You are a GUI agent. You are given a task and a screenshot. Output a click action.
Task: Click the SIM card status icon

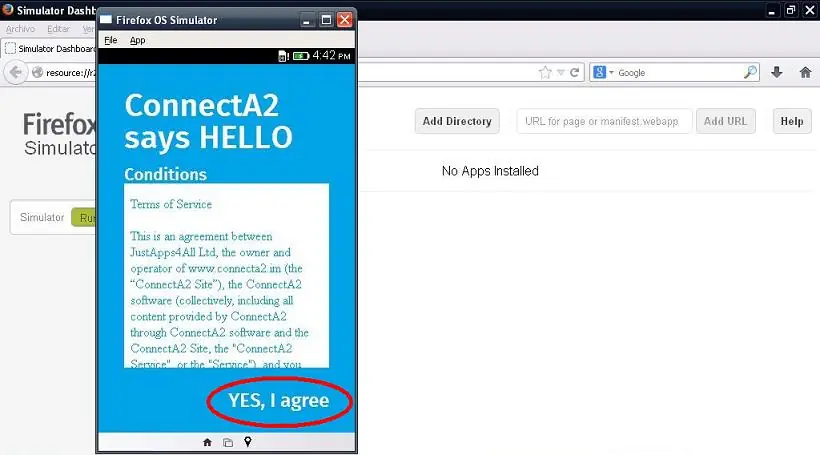283,56
